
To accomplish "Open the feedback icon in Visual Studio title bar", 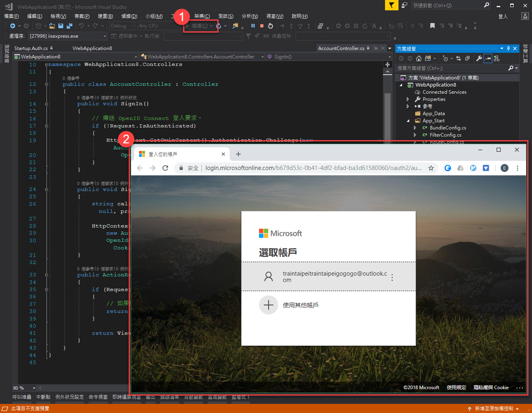I will pos(404,5).
